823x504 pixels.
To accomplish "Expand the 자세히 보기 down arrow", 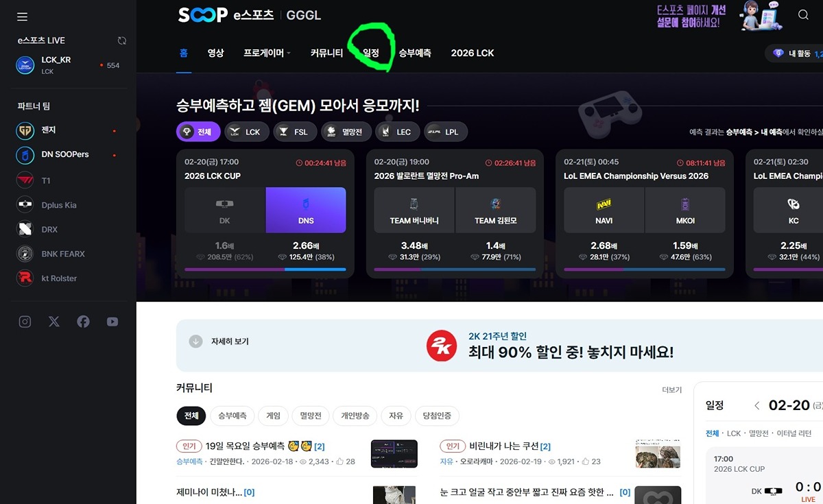I will [195, 341].
